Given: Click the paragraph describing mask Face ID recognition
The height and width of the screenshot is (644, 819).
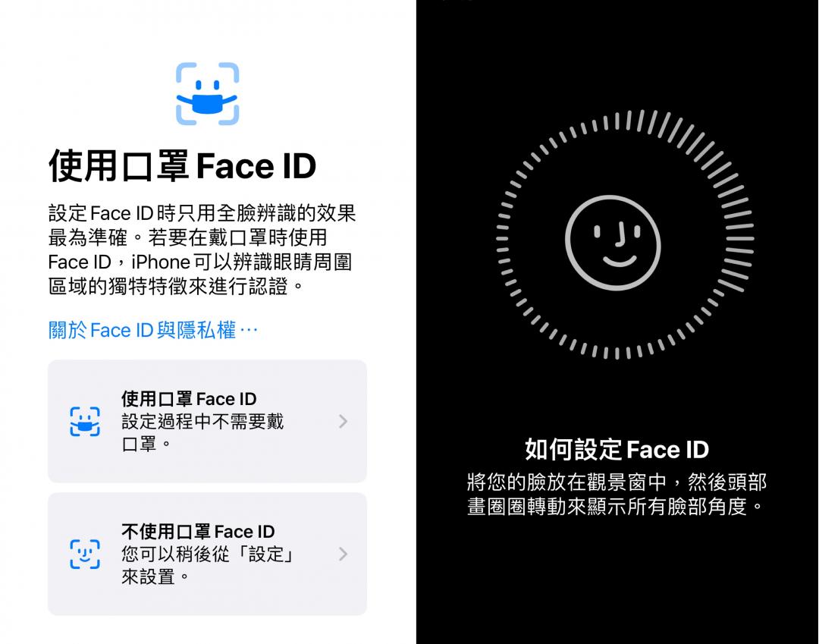Looking at the screenshot, I should pyautogui.click(x=202, y=250).
